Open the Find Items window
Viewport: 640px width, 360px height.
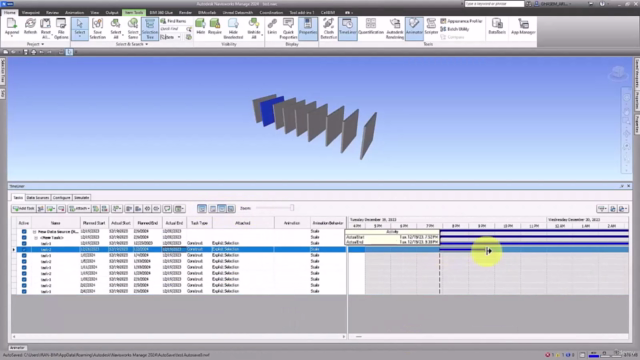(x=173, y=21)
